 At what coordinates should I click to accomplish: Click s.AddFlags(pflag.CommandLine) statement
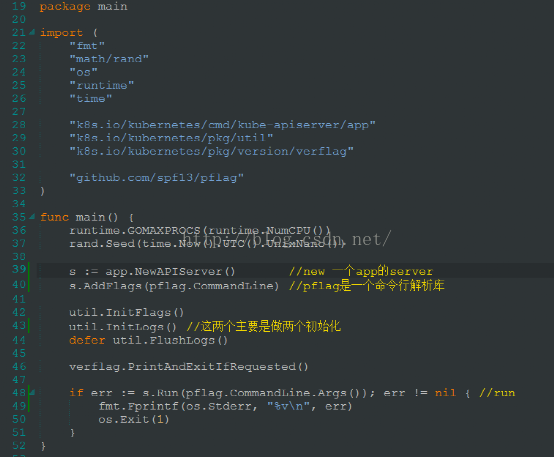coord(174,286)
